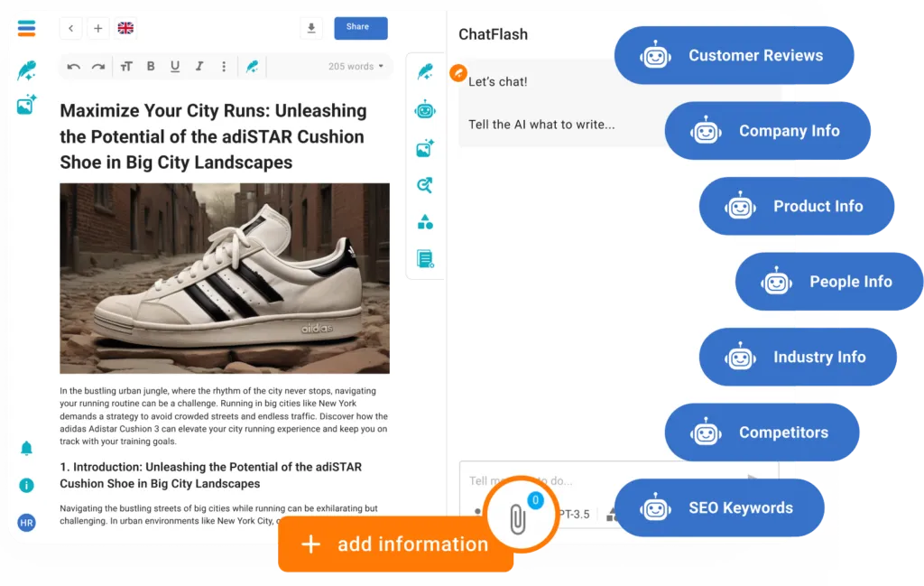Click the intro paragraph starting 'In the bustling urban jungle'
Viewport: 924px width, 586px height.
point(224,416)
